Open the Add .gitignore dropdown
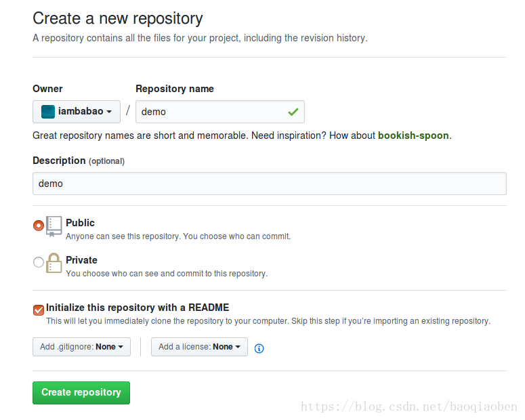525x420 pixels. click(81, 347)
